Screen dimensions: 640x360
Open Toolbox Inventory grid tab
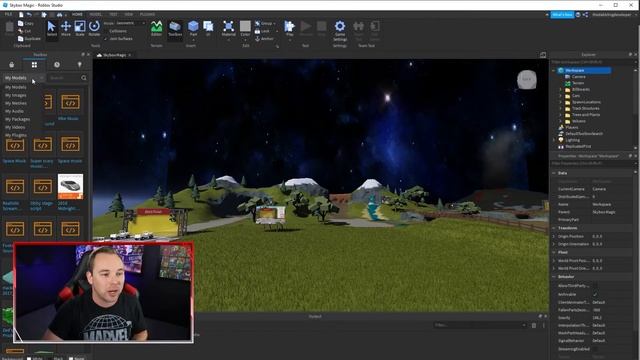34,64
